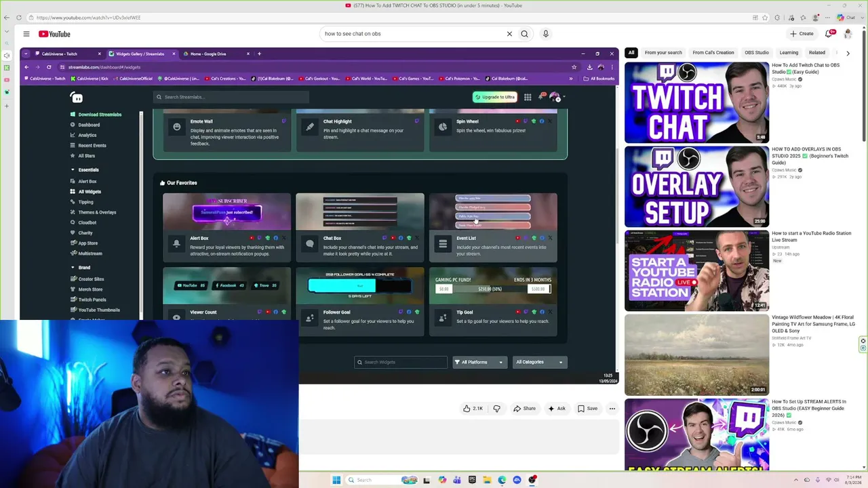
Task: Open Streamlabs logo in the video
Action: click(x=77, y=98)
